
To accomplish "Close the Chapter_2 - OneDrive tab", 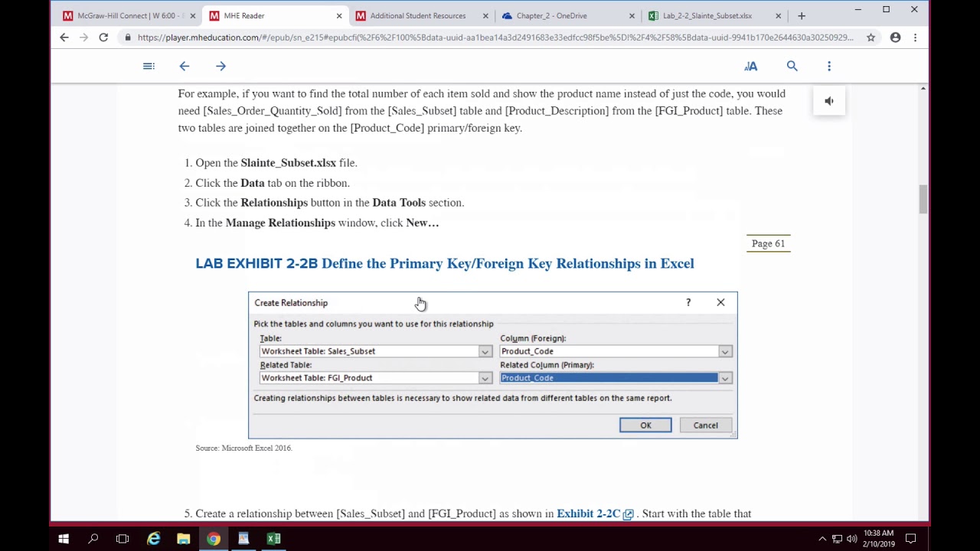I will coord(632,15).
